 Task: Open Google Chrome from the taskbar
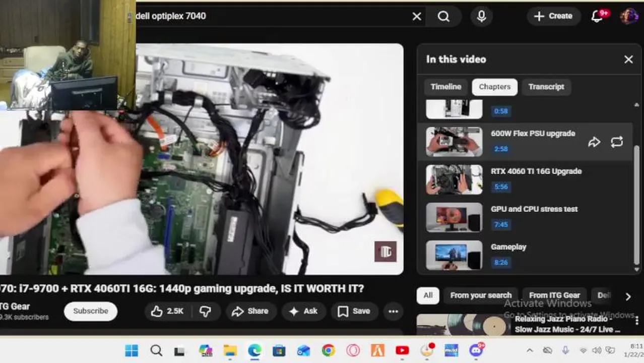[x=328, y=350]
